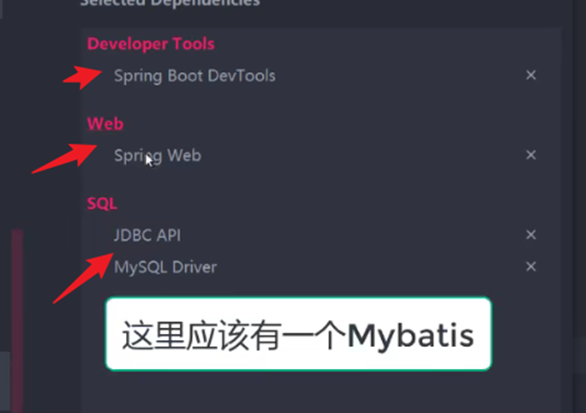Click the Selected Dependencies panel title
586x413 pixels.
point(170,3)
